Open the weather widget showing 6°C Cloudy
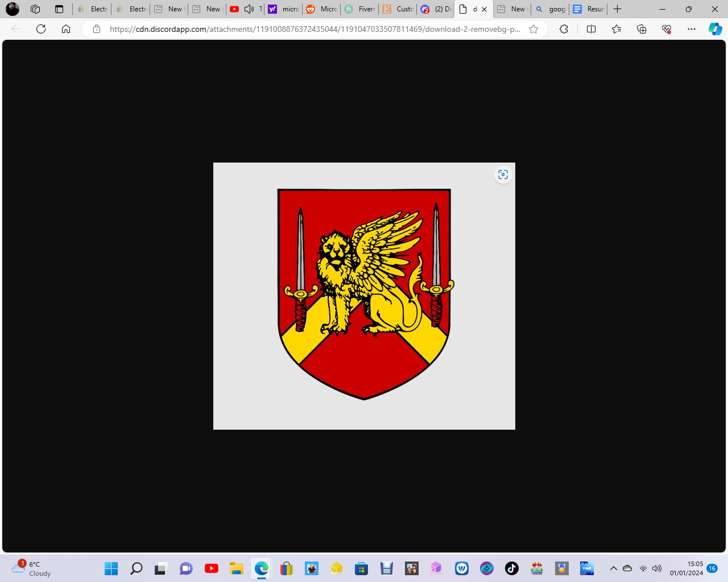The height and width of the screenshot is (582, 728). [x=32, y=568]
